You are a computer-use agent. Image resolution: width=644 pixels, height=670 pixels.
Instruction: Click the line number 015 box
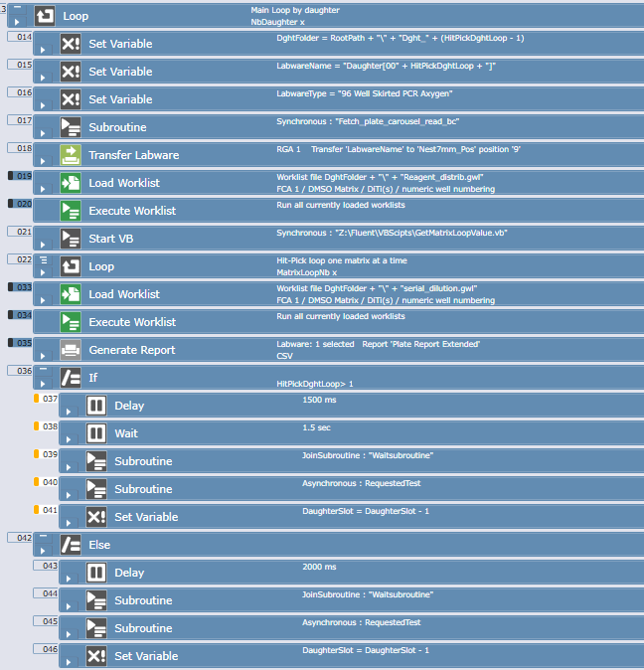pyautogui.click(x=24, y=65)
